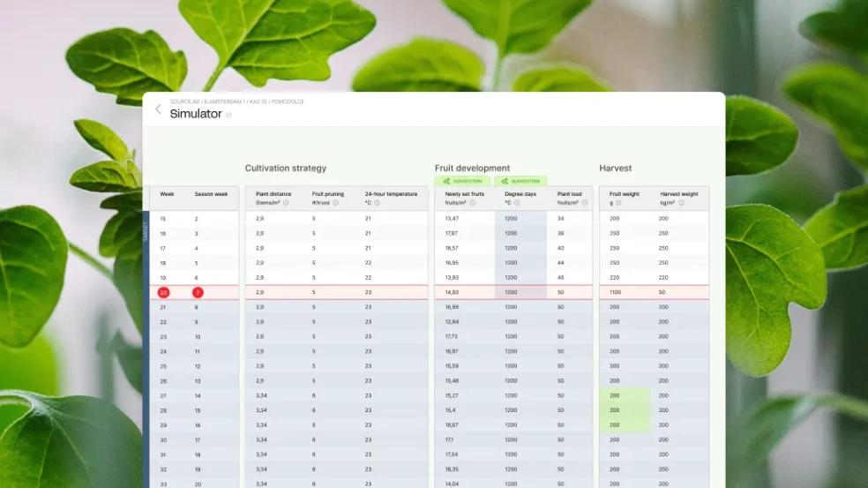
Task: Click the Plant load info icon
Action: pyautogui.click(x=584, y=203)
